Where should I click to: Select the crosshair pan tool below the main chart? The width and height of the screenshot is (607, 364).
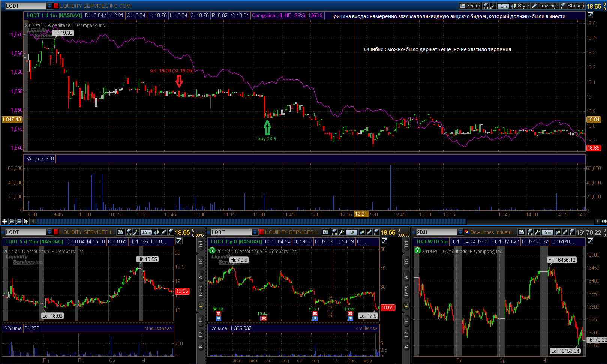click(4, 221)
